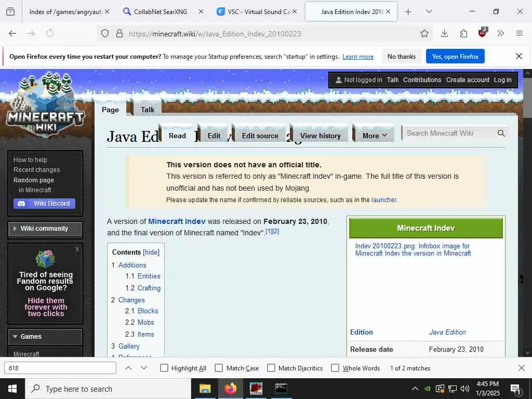
Task: Click the Create account link
Action: (468, 79)
